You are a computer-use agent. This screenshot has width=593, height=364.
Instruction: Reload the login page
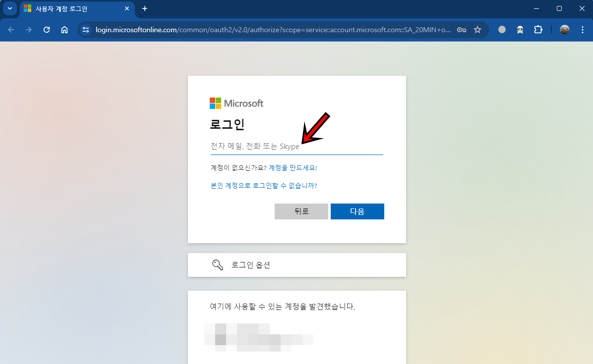click(x=47, y=30)
